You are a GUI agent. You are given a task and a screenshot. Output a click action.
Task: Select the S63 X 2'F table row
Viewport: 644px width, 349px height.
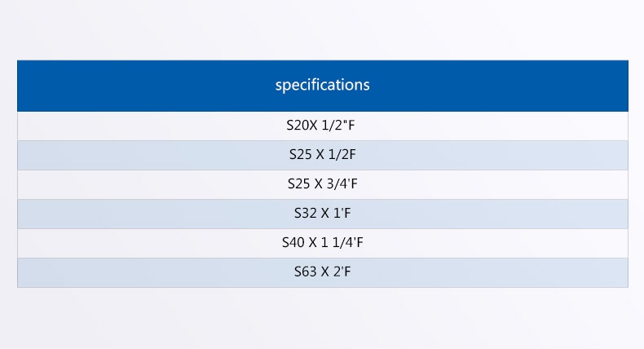pos(323,272)
